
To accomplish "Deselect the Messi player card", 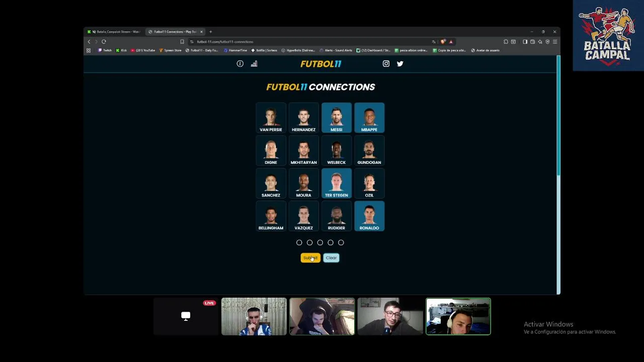I will click(336, 118).
